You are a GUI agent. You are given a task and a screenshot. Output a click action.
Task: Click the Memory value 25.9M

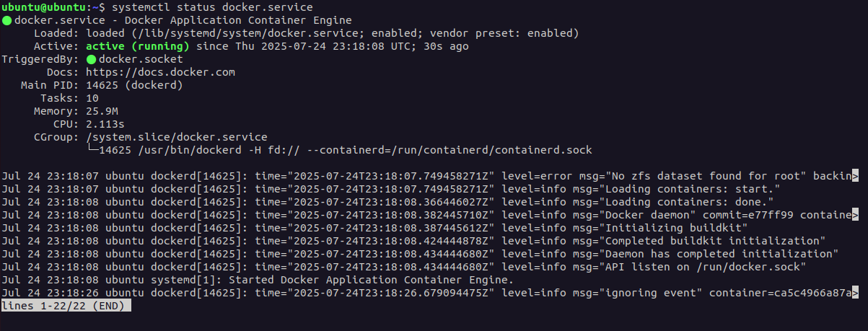pyautogui.click(x=102, y=111)
